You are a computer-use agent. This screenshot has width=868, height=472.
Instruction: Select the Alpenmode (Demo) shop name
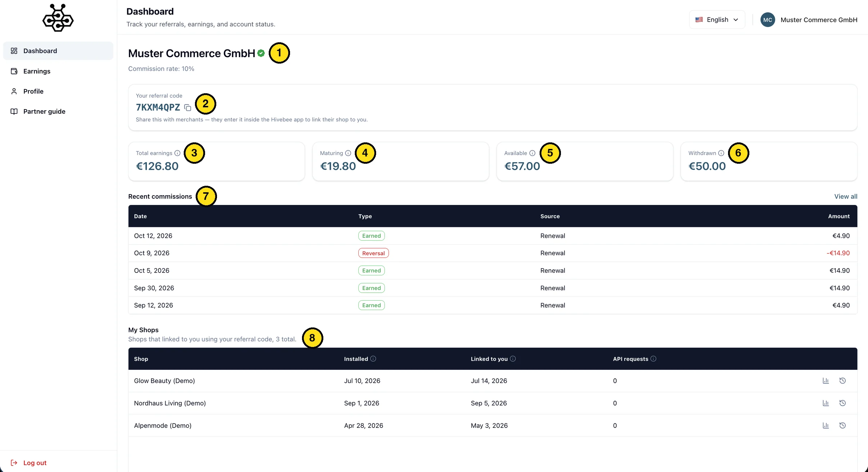pos(163,425)
